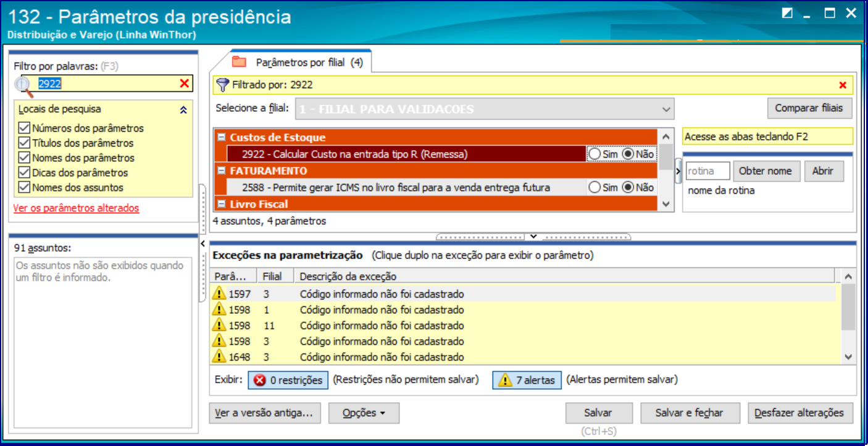The height and width of the screenshot is (446, 868).
Task: Click the red folder tab icon
Action: click(x=239, y=62)
